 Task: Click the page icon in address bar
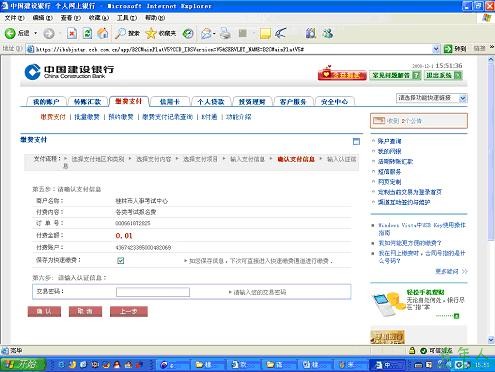coord(30,49)
